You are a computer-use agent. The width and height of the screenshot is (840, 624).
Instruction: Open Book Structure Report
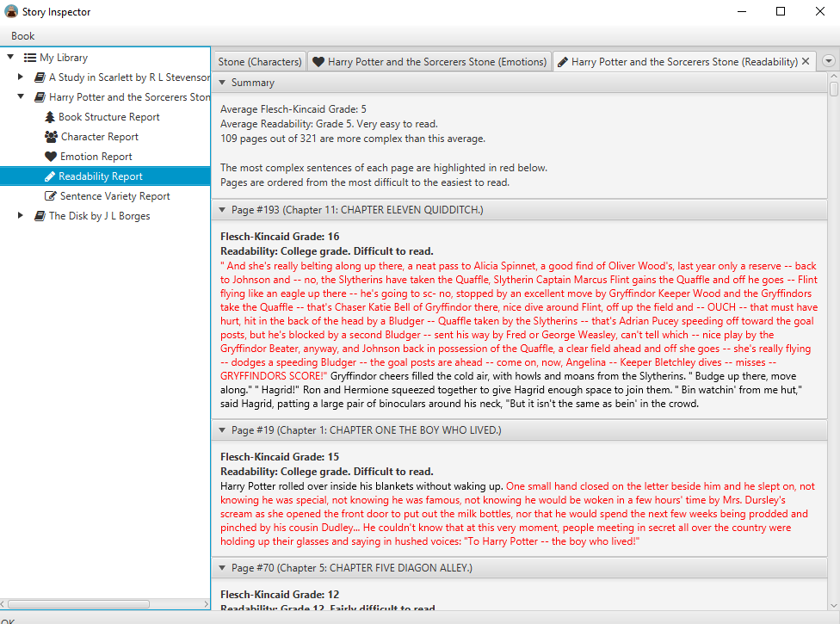click(x=109, y=117)
